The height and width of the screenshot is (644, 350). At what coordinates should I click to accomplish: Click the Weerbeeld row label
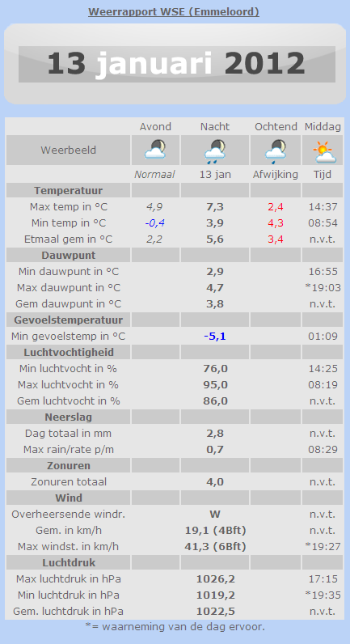(68, 150)
